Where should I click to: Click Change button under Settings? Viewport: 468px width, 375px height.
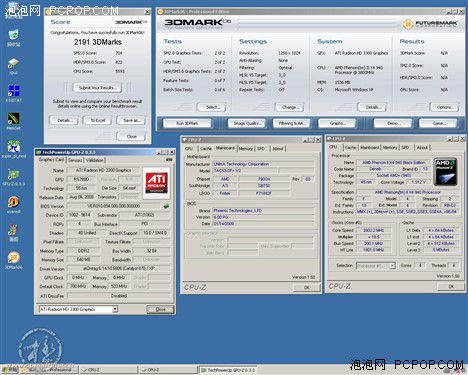(290, 107)
